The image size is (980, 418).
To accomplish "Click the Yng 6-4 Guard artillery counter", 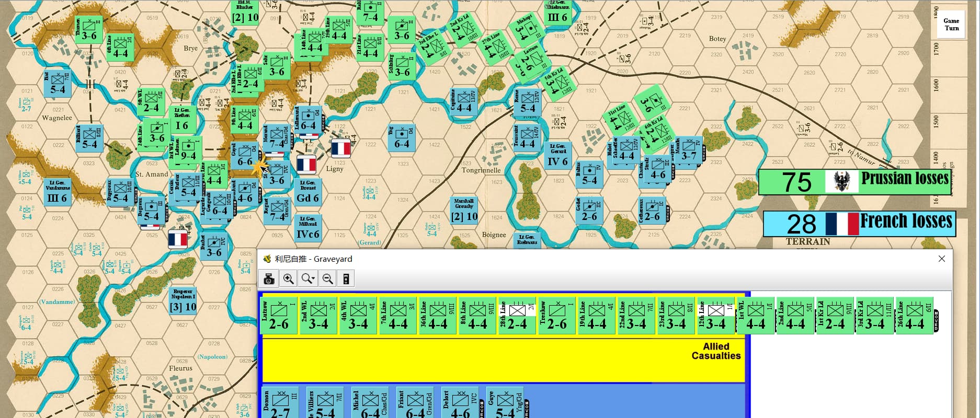I will 402,138.
